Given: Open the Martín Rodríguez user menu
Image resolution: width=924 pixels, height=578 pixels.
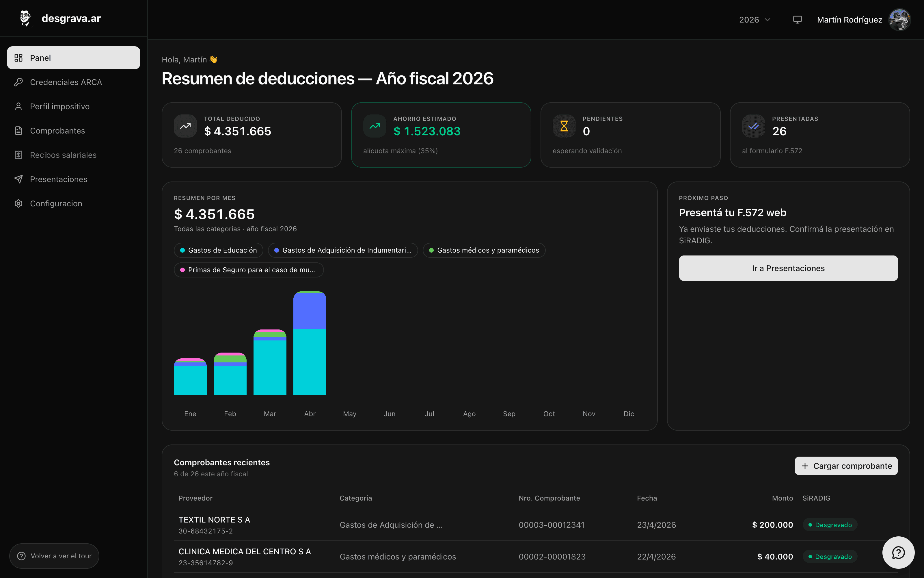Looking at the screenshot, I should tap(864, 19).
